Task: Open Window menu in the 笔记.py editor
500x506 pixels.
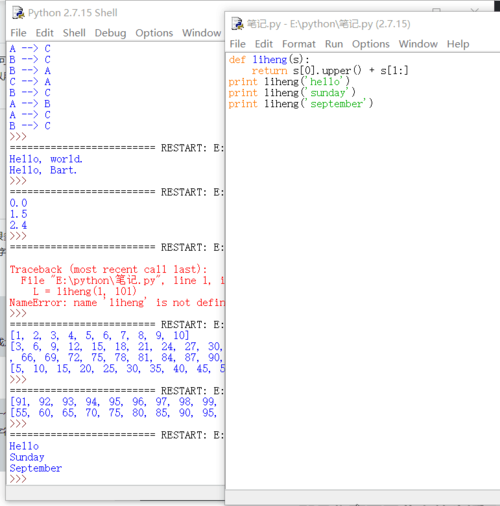Action: click(x=418, y=44)
